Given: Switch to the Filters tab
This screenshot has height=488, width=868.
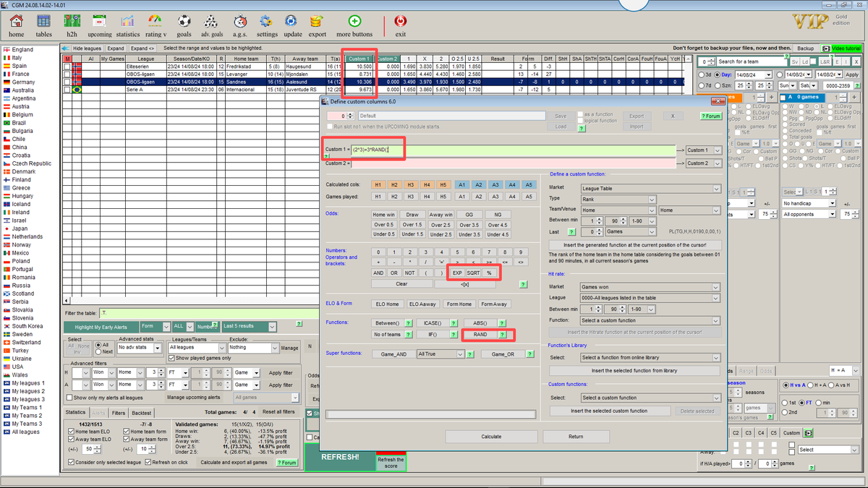Looking at the screenshot, I should (119, 412).
